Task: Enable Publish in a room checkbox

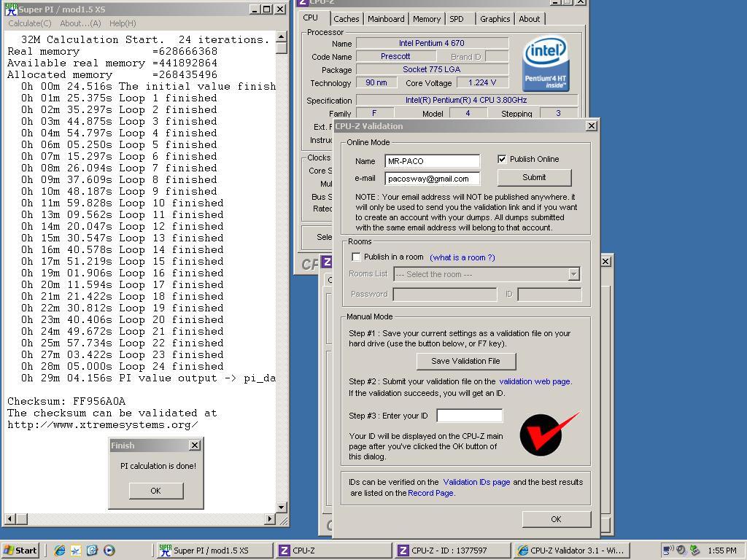Action: tap(356, 257)
